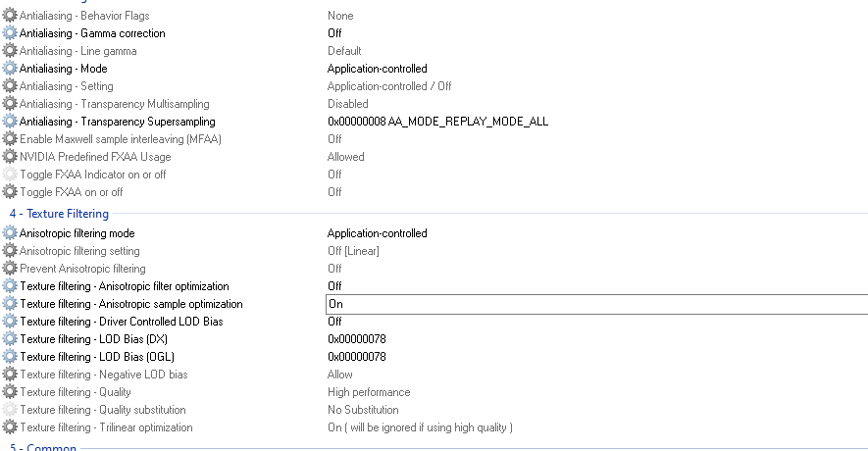This screenshot has width=868, height=451.
Task: Click gear icon beside Antialiasing - Gamma correction
Action: [x=11, y=33]
